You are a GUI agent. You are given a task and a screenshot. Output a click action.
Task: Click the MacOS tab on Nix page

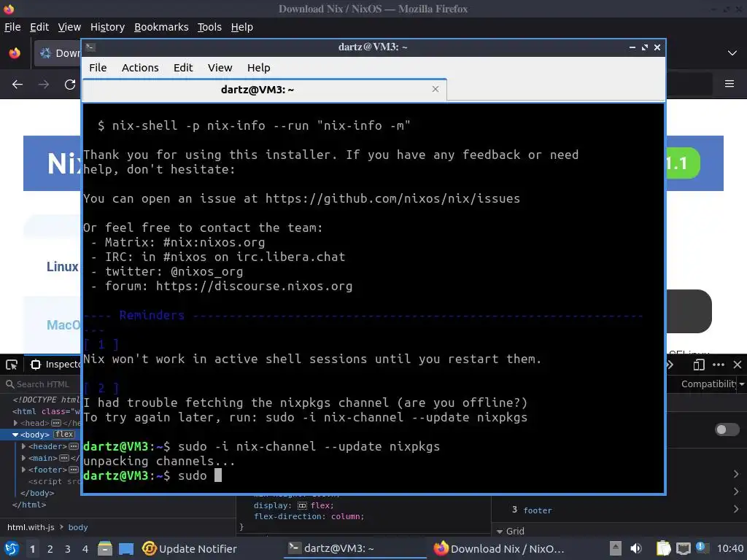pos(64,325)
